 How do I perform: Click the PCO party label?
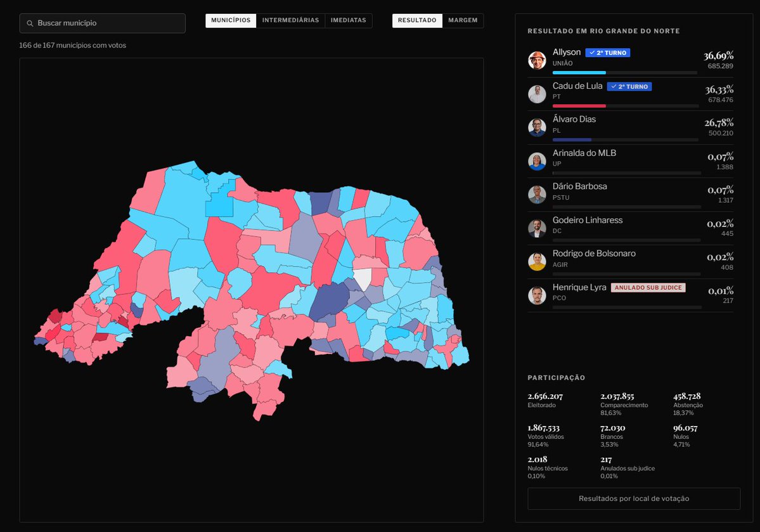559,298
